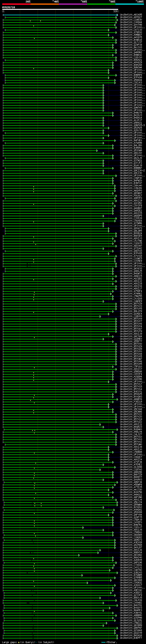Select hit label UniRef100_Q53SW9
This screenshot has width=146, height=644.
click(131, 151)
